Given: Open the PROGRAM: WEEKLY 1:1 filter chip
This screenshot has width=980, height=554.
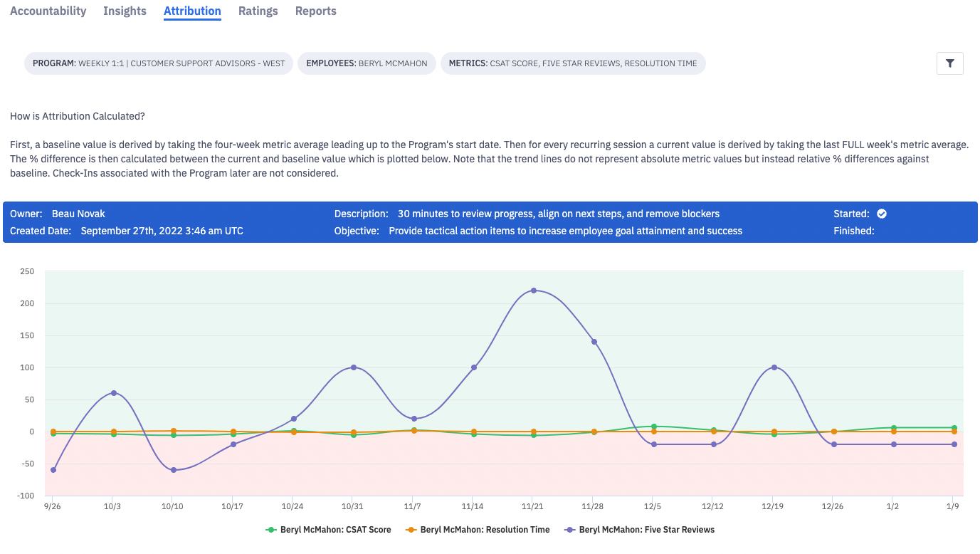Looking at the screenshot, I should (x=158, y=63).
